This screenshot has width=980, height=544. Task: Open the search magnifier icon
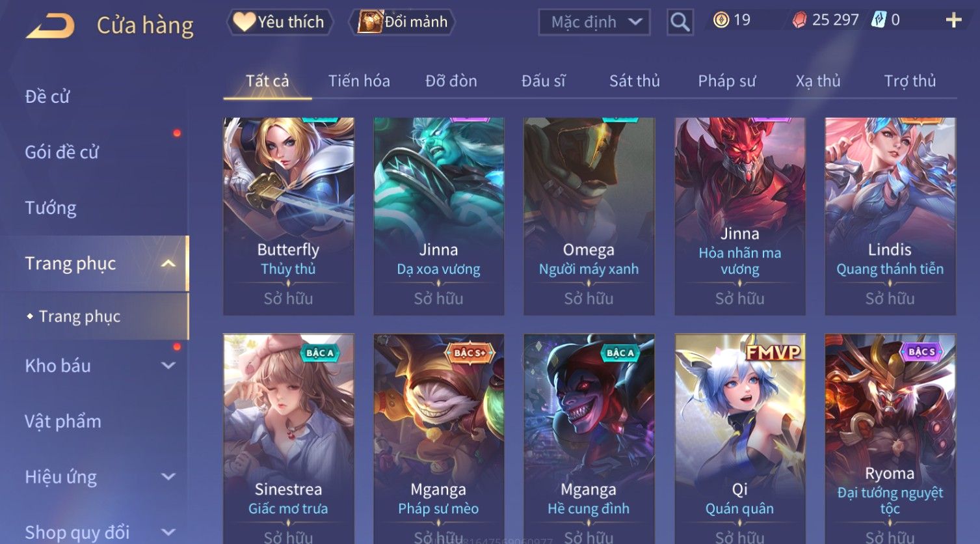point(680,22)
